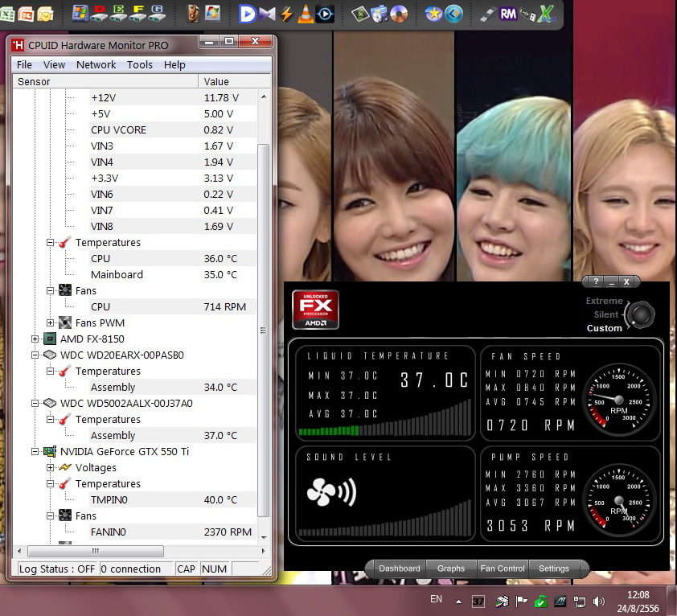Expand the AMD FX-8150 node

pos(35,339)
